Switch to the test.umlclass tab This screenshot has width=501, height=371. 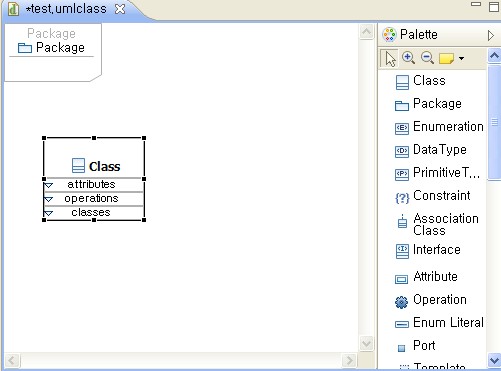click(x=66, y=9)
